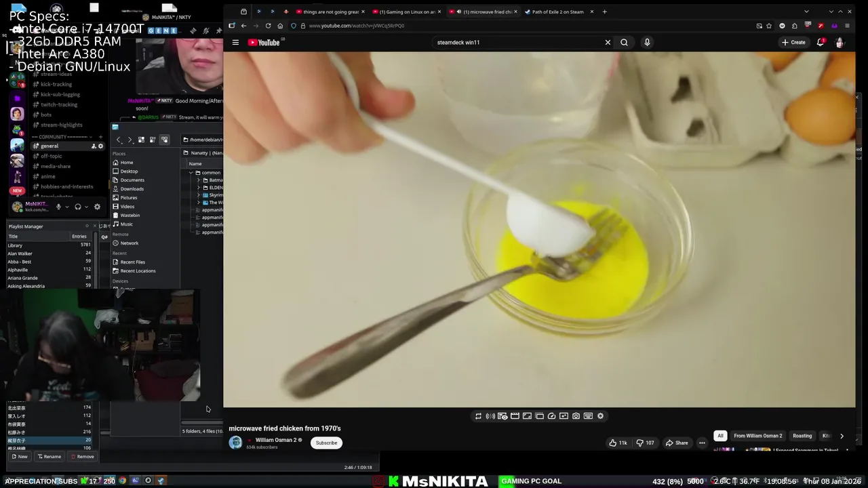
Task: Share the video
Action: 677,443
